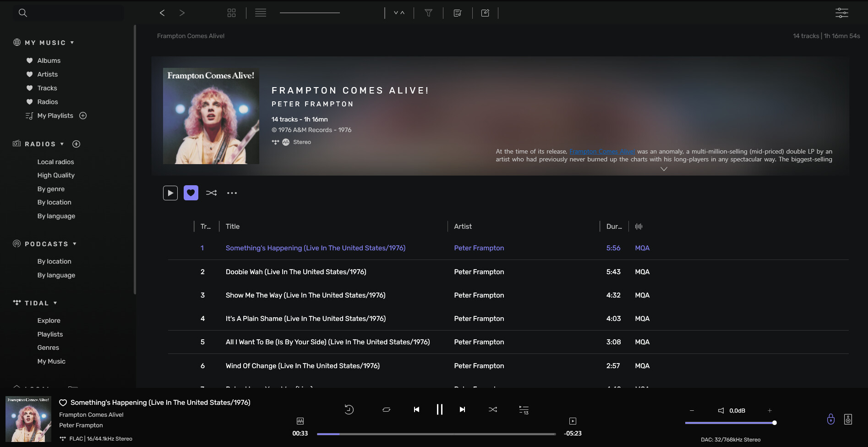Seek within the track progress bar

436,434
